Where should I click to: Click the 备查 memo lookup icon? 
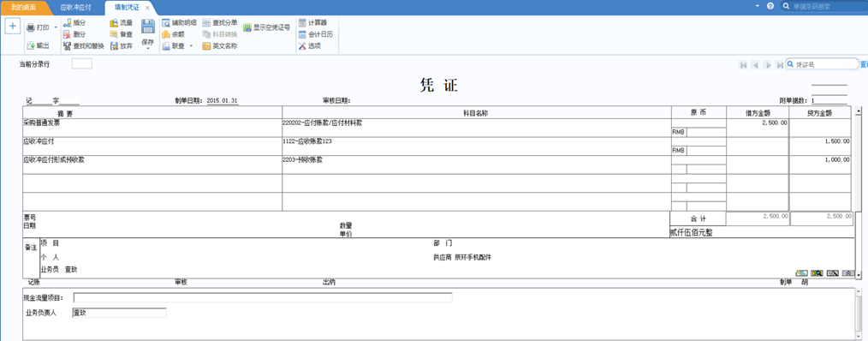114,34
